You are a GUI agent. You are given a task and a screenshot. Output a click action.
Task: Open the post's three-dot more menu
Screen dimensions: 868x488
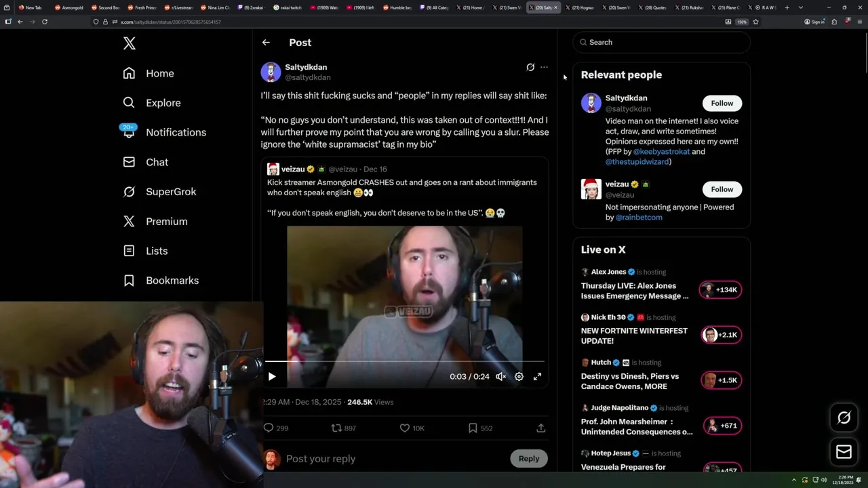544,67
